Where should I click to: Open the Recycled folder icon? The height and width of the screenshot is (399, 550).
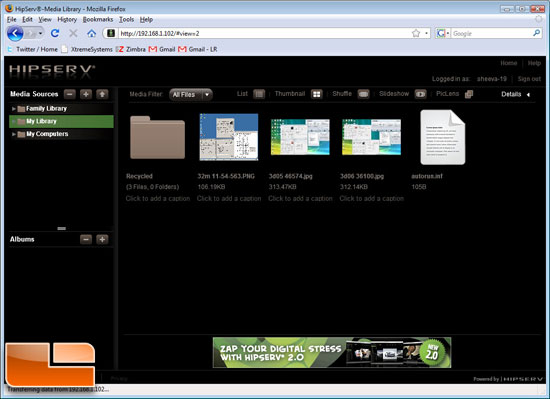pyautogui.click(x=157, y=137)
